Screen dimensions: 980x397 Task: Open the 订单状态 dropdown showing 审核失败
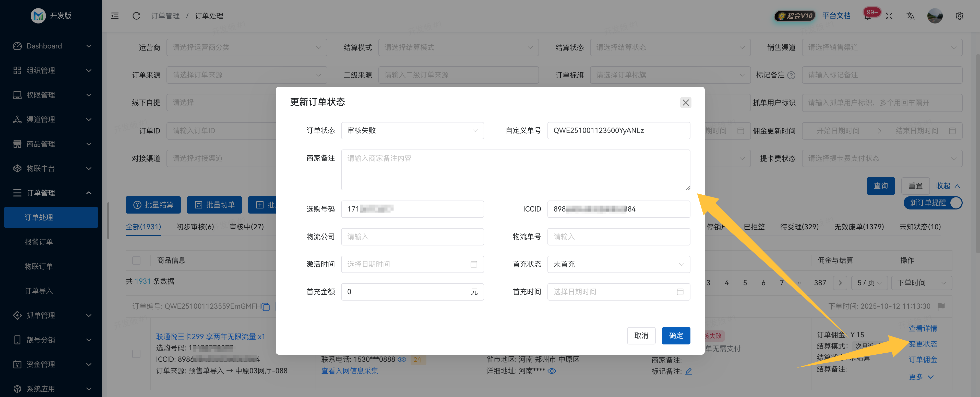coord(412,130)
